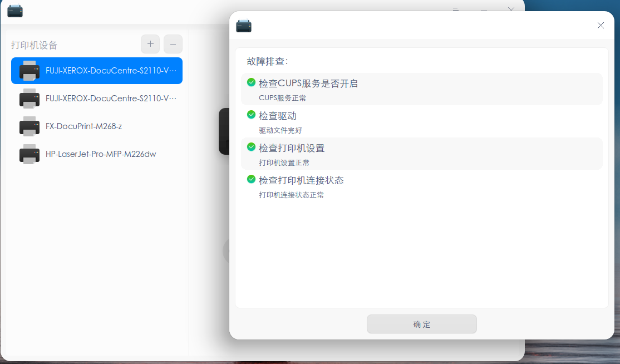The height and width of the screenshot is (364, 620).
Task: Click the 检查驱动 text
Action: click(278, 116)
